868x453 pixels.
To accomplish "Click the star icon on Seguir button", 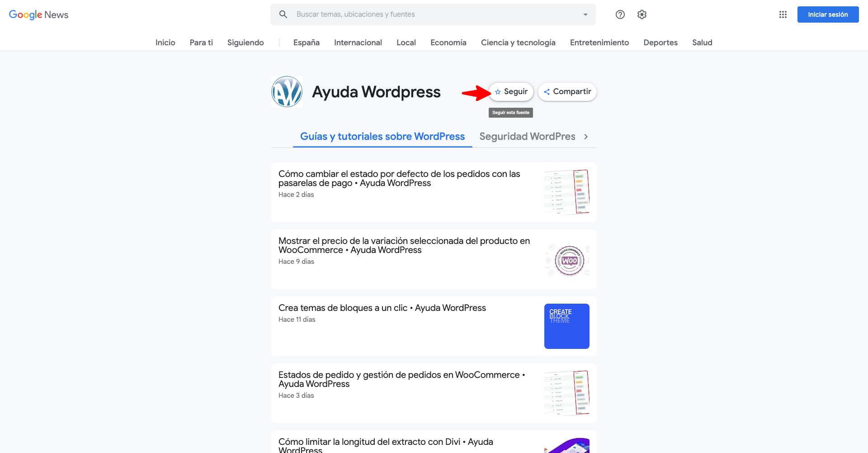I will click(497, 91).
